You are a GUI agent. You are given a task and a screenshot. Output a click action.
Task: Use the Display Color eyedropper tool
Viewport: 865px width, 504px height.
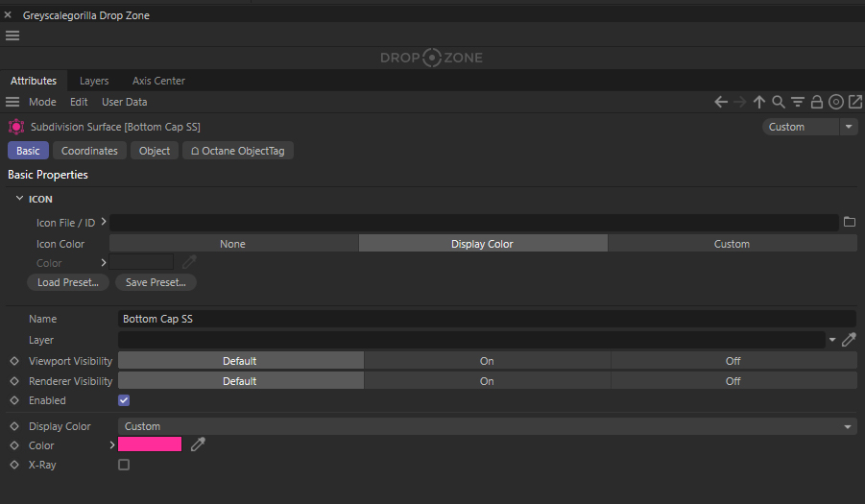198,444
